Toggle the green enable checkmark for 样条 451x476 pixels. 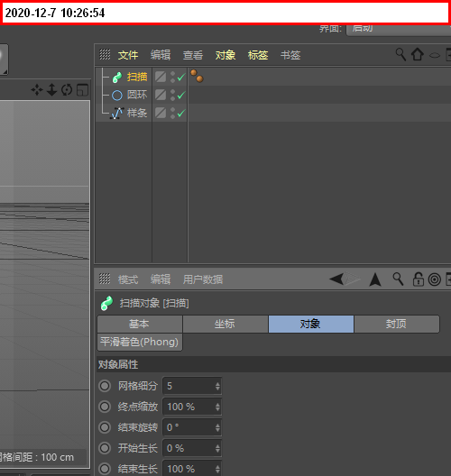[181, 114]
